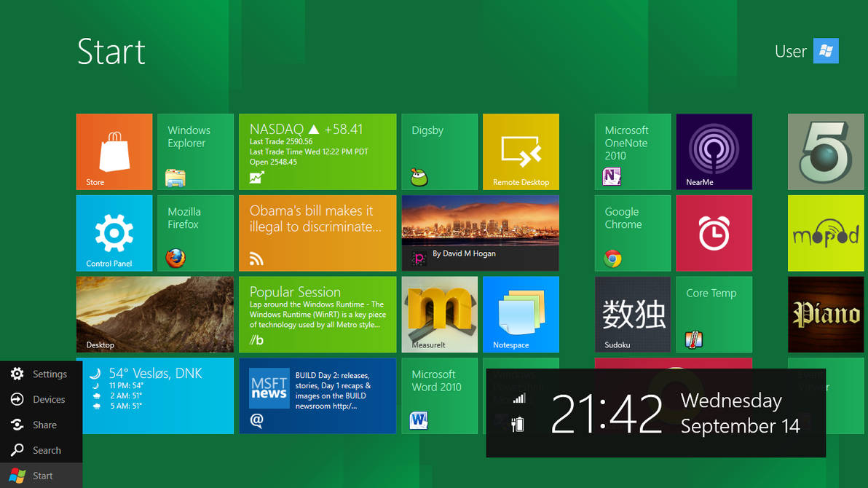Launch the Piano app

click(825, 314)
